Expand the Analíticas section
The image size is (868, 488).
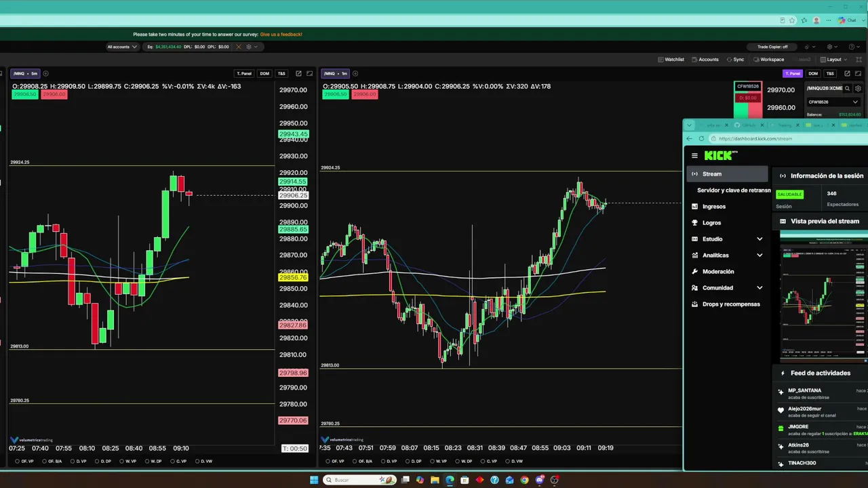coord(727,256)
